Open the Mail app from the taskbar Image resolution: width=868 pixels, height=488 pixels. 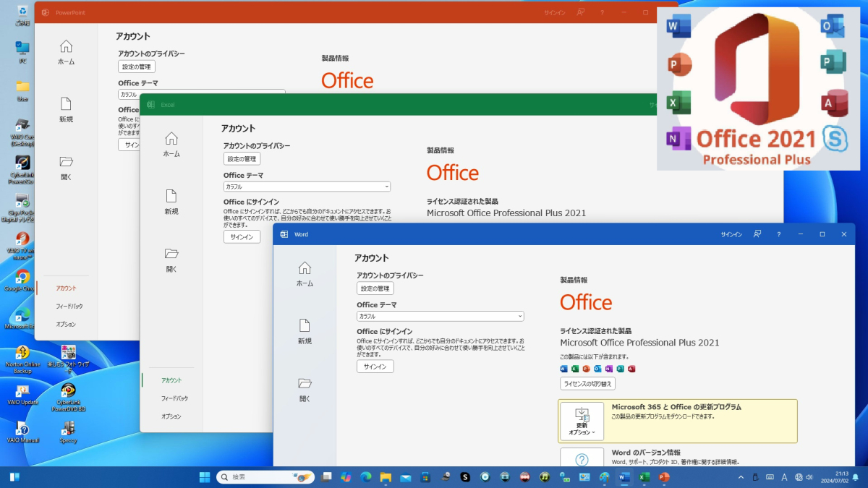click(405, 477)
